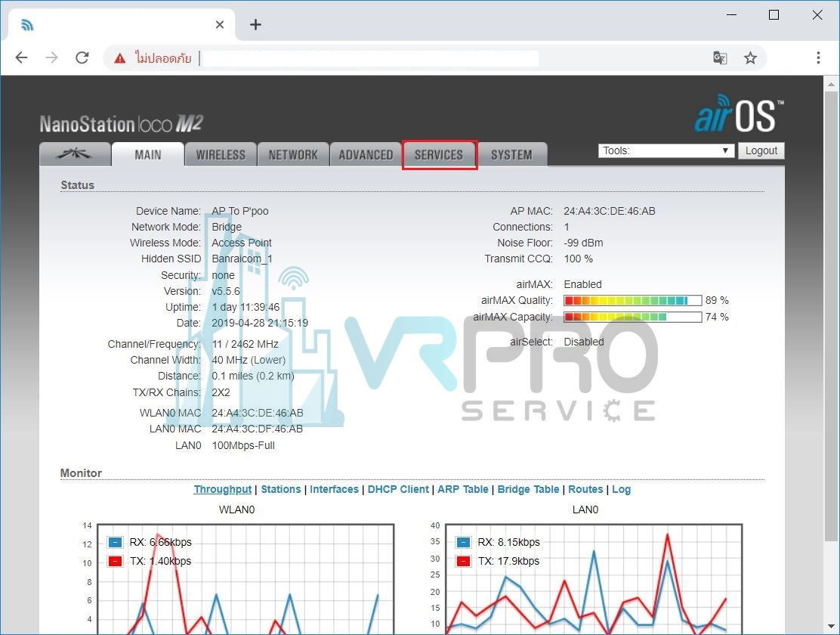
Task: Switch to the SYSTEM tab
Action: 511,154
